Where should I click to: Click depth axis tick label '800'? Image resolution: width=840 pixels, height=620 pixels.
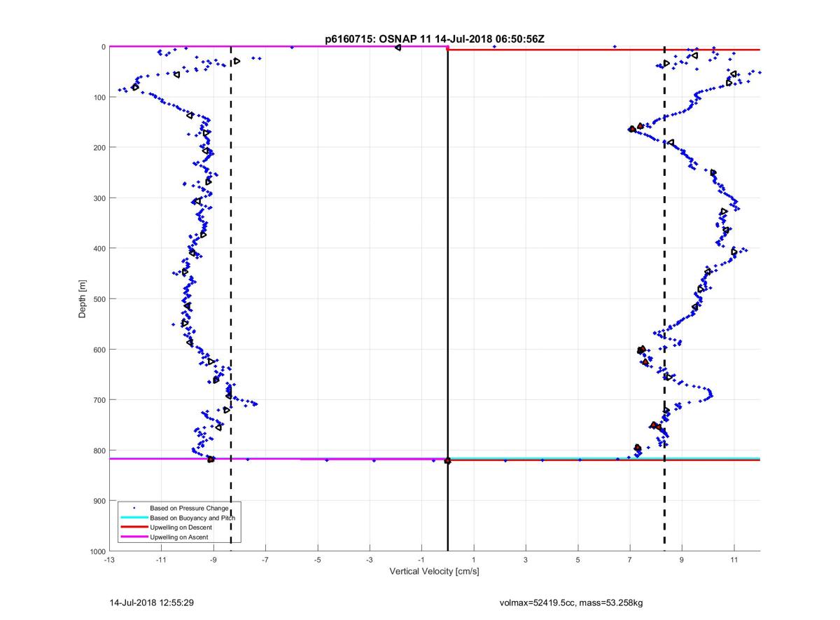pos(99,450)
